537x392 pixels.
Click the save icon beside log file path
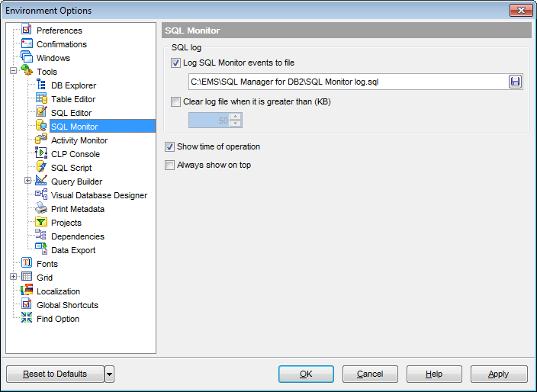[515, 82]
